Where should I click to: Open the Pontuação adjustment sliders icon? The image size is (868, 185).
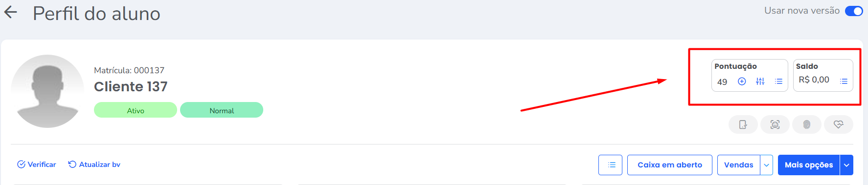[760, 82]
